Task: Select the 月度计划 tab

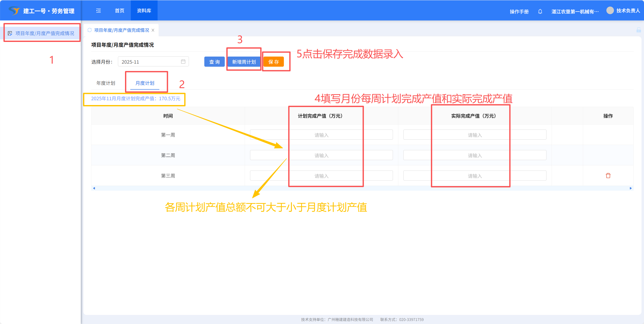Action: tap(145, 83)
